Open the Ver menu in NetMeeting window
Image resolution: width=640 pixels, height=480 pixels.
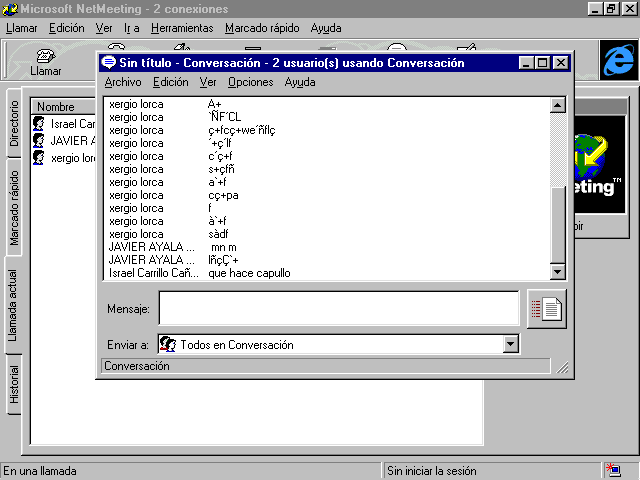point(104,28)
